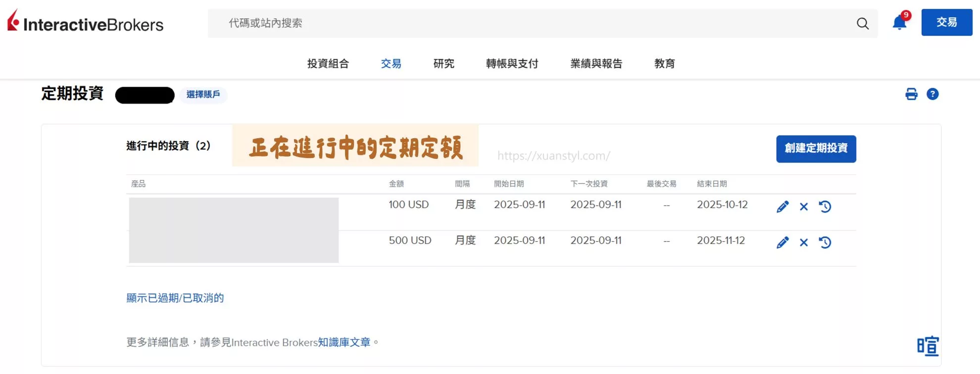Click the 開始日期 column header
Screen dimensions: 980x374
[x=509, y=184]
